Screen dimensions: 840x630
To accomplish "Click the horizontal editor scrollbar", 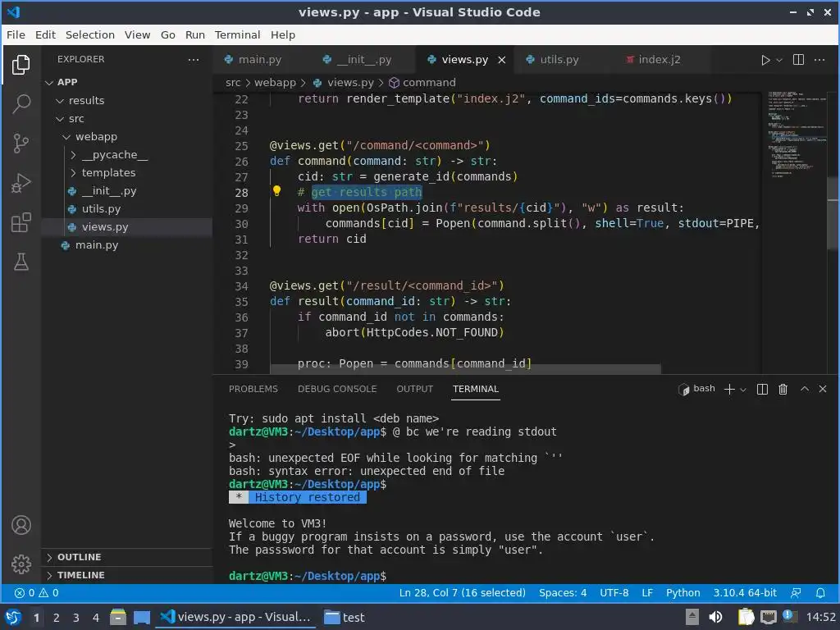I will (x=466, y=369).
